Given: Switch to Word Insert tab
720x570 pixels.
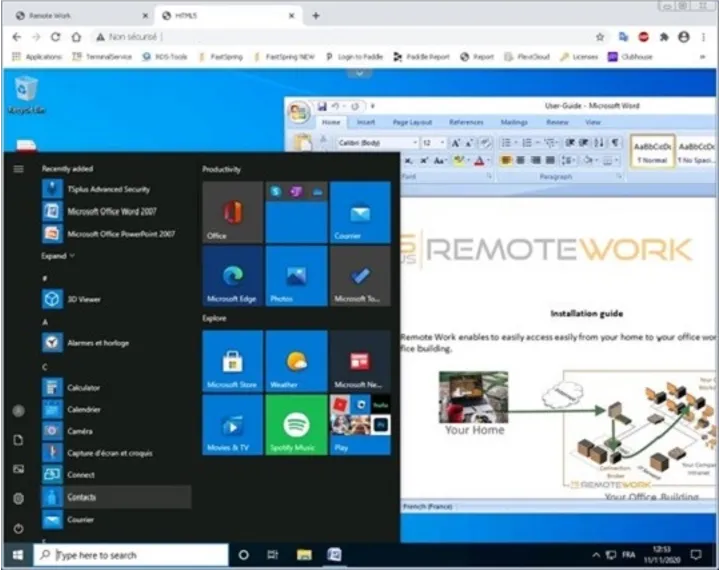Looking at the screenshot, I should [366, 122].
